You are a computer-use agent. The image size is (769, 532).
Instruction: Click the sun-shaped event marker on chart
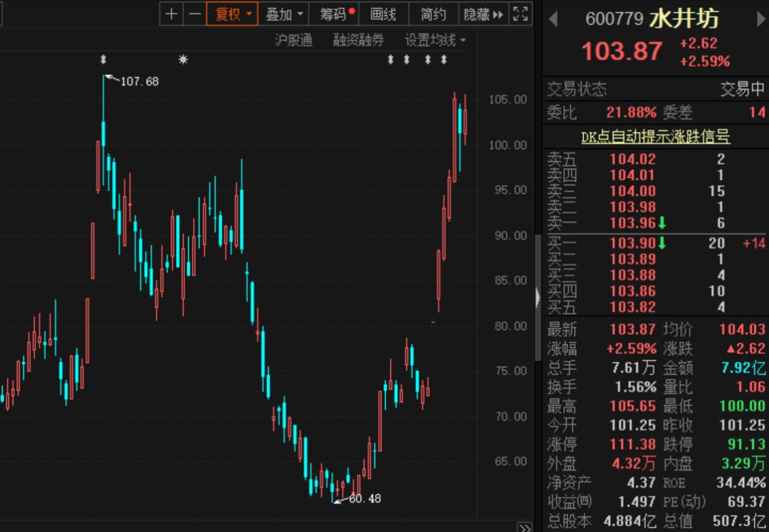183,60
